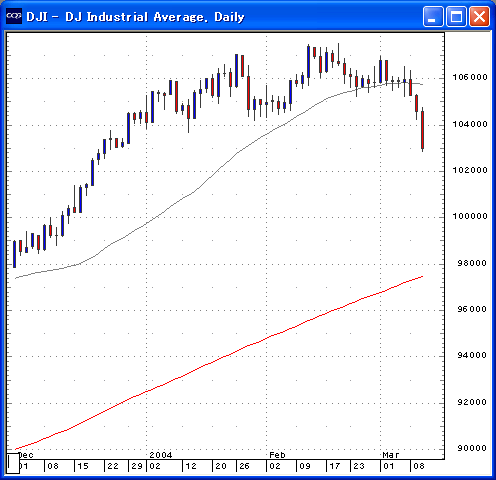Maximize the DJI chart window

coord(456,16)
